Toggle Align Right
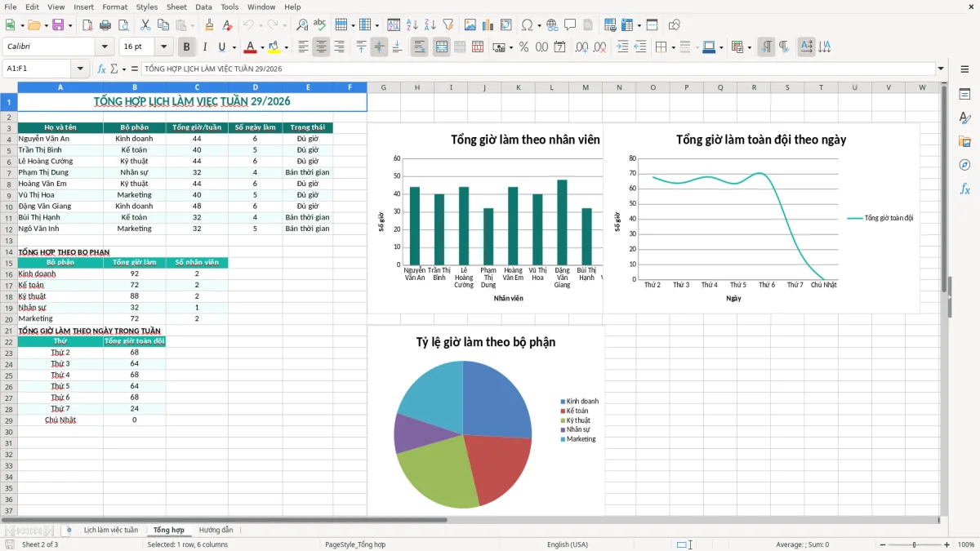 coord(339,47)
